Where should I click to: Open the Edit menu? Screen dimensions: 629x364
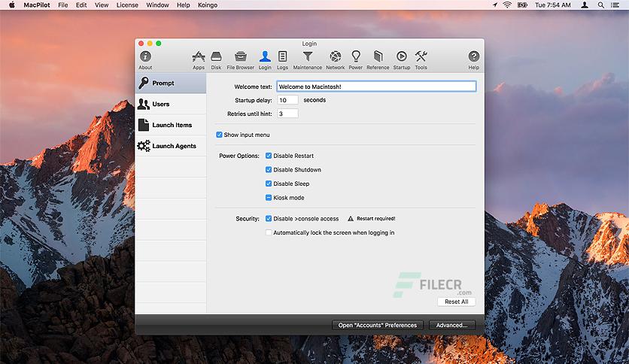coord(81,5)
